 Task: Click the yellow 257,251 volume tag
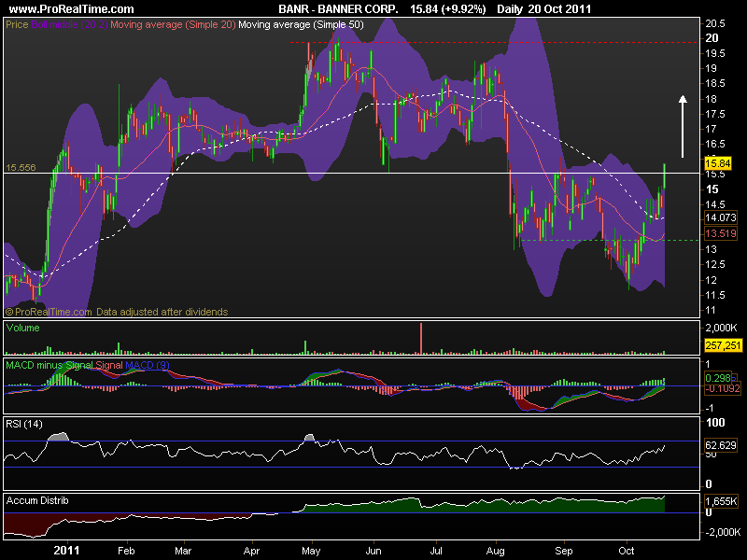pos(723,345)
